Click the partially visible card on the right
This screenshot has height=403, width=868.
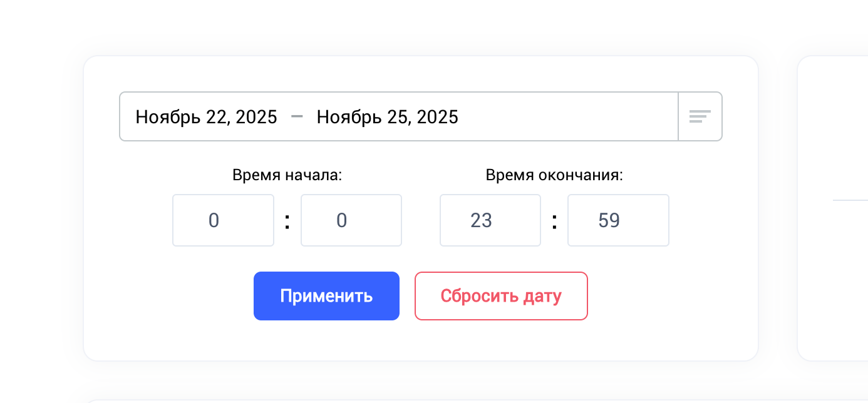tap(833, 207)
